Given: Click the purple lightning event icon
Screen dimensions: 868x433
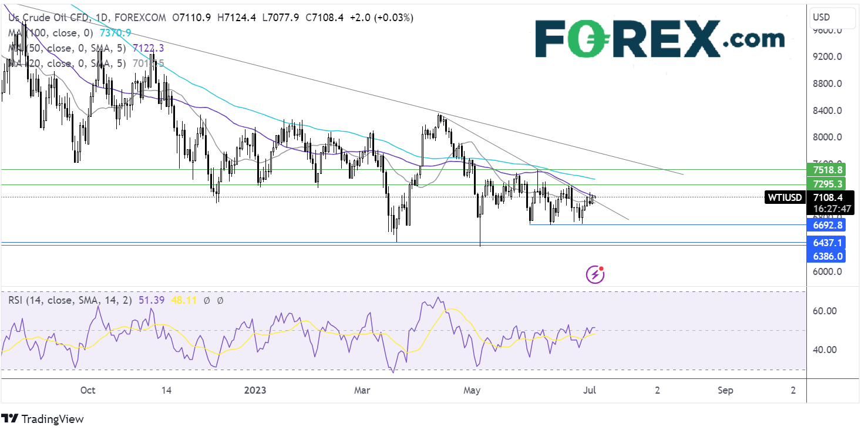Looking at the screenshot, I should 596,274.
